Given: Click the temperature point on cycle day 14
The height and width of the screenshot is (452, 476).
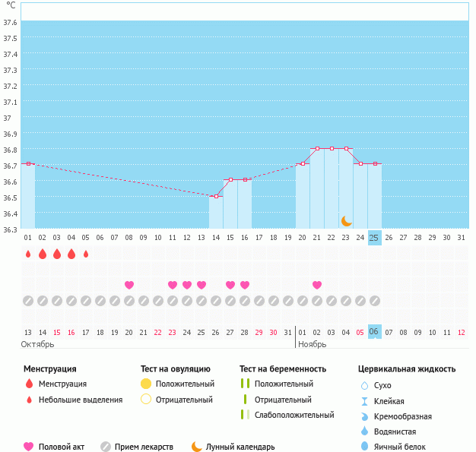Looking at the screenshot, I should coord(216,196).
